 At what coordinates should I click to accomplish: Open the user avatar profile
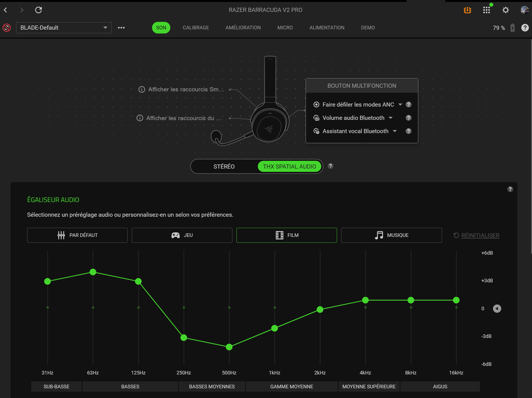click(x=525, y=10)
